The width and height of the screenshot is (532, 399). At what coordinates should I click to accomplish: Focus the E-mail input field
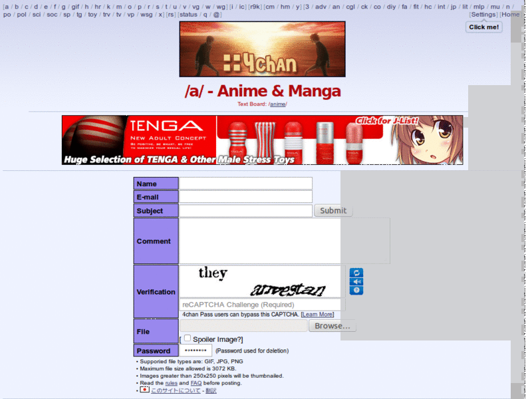coord(245,197)
